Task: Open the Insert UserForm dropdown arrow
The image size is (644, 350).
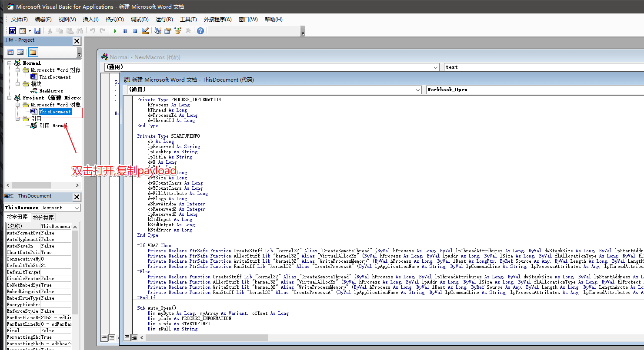Action: coord(30,31)
